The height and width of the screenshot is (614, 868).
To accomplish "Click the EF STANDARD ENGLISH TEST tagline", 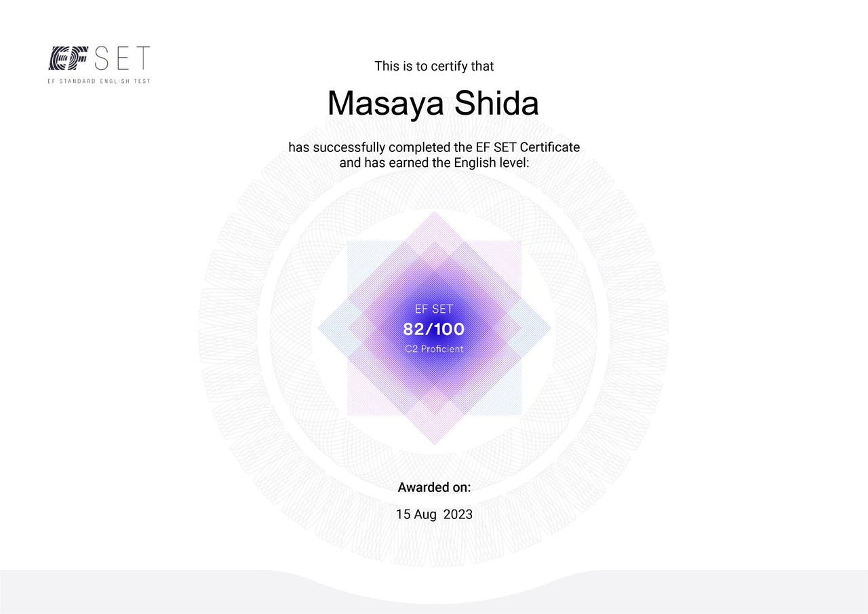I will (x=99, y=81).
